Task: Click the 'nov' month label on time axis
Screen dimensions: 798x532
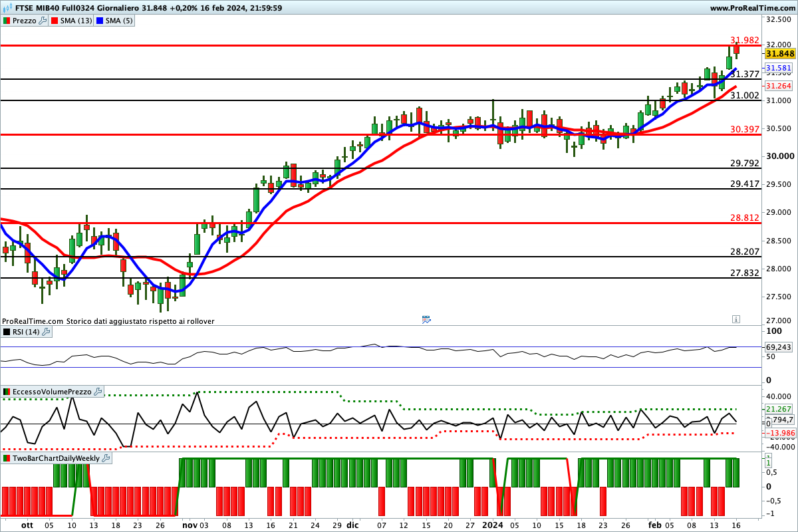Action: click(190, 525)
